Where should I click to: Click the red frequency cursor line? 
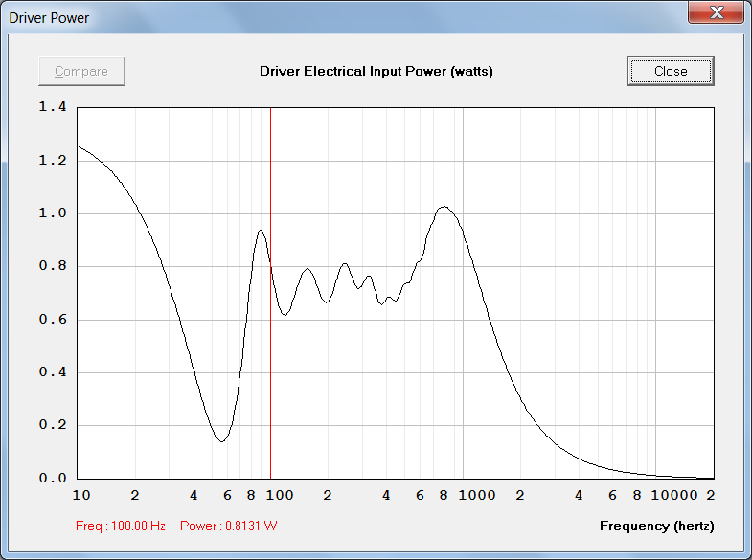pos(270,293)
